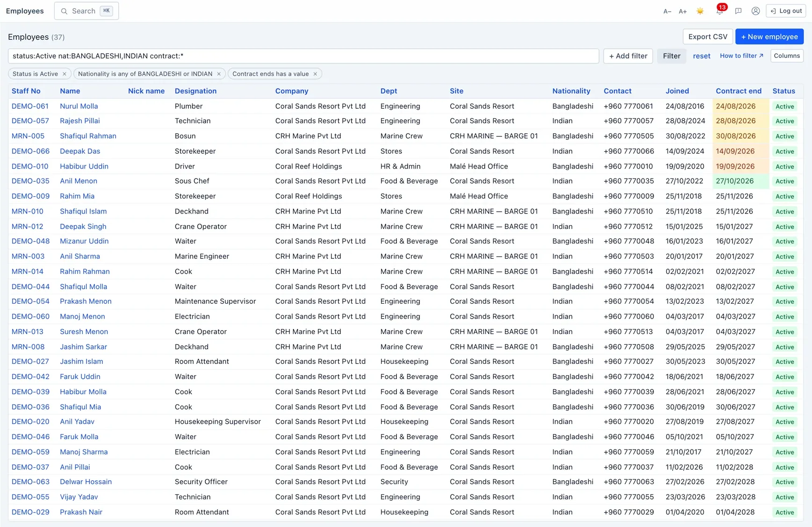
Task: Click Active badge for Nurul Molla
Action: [784, 107]
